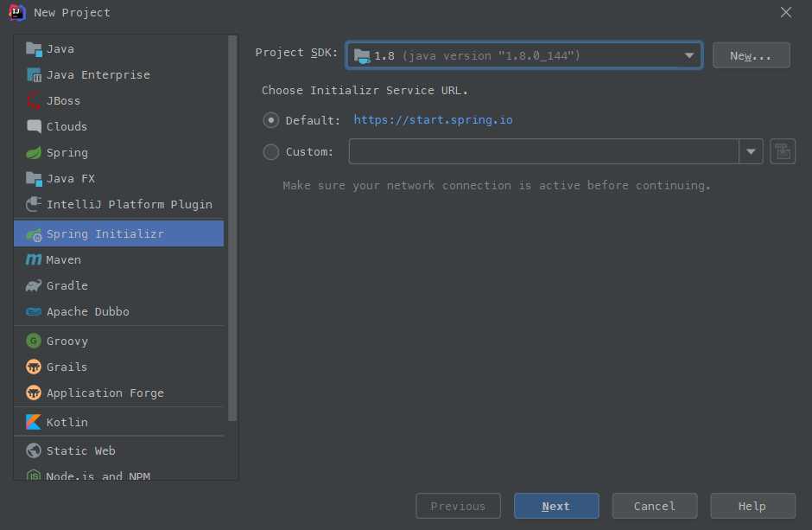
Task: Click the IntelliJ Platform Plugin icon
Action: [34, 204]
